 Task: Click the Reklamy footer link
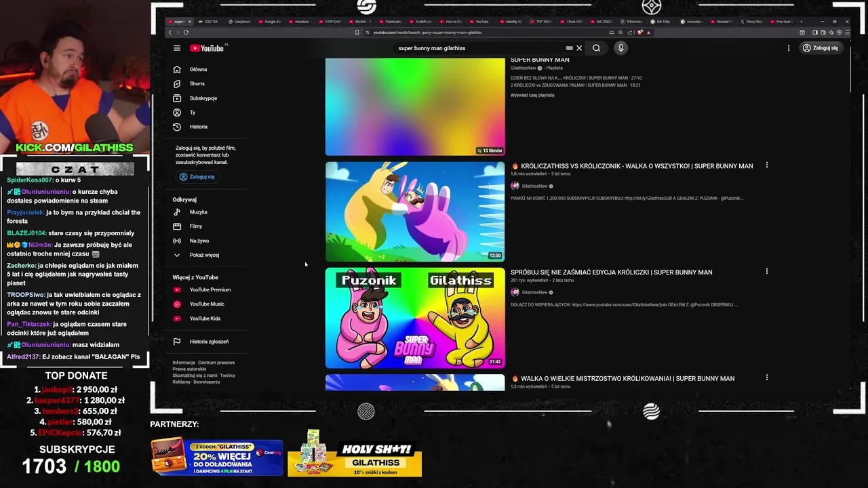coord(182,382)
